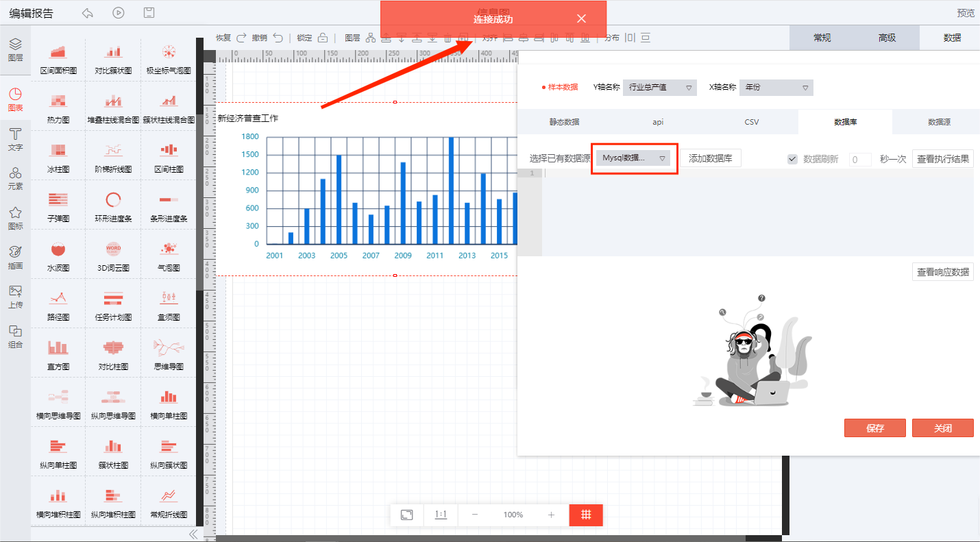The width and height of the screenshot is (980, 542).
Task: Click the zoom in plus button
Action: tap(551, 515)
